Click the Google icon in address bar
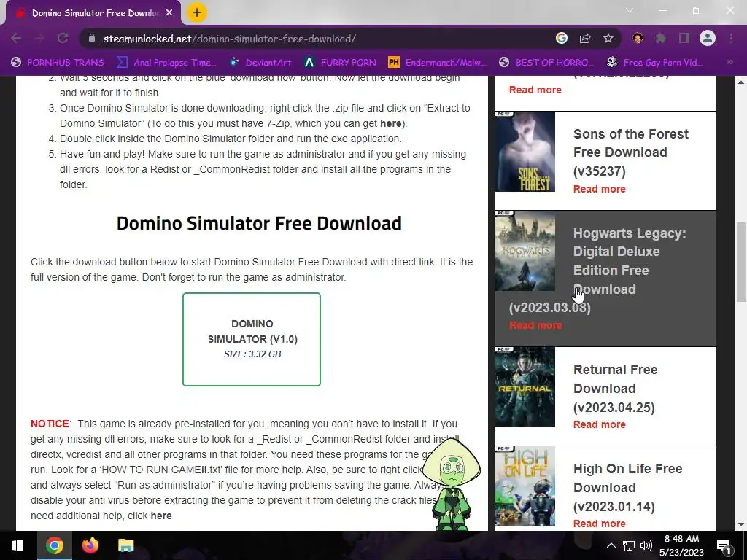The height and width of the screenshot is (560, 747). (x=562, y=38)
